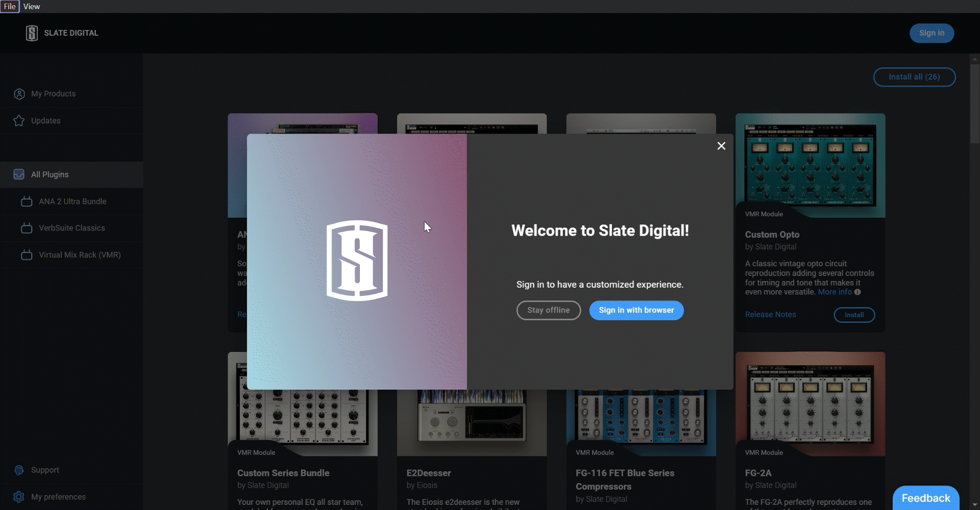Open Custom Opto Release Notes link
The width and height of the screenshot is (980, 510).
point(770,315)
